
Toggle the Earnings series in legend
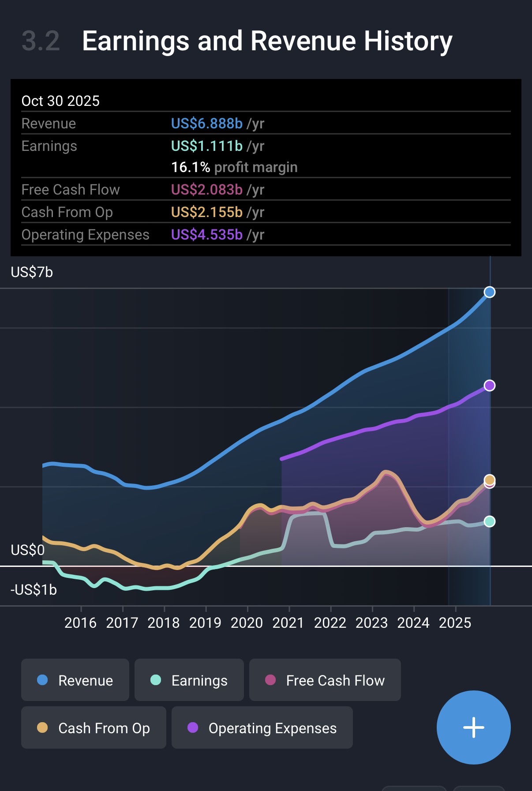(x=189, y=680)
